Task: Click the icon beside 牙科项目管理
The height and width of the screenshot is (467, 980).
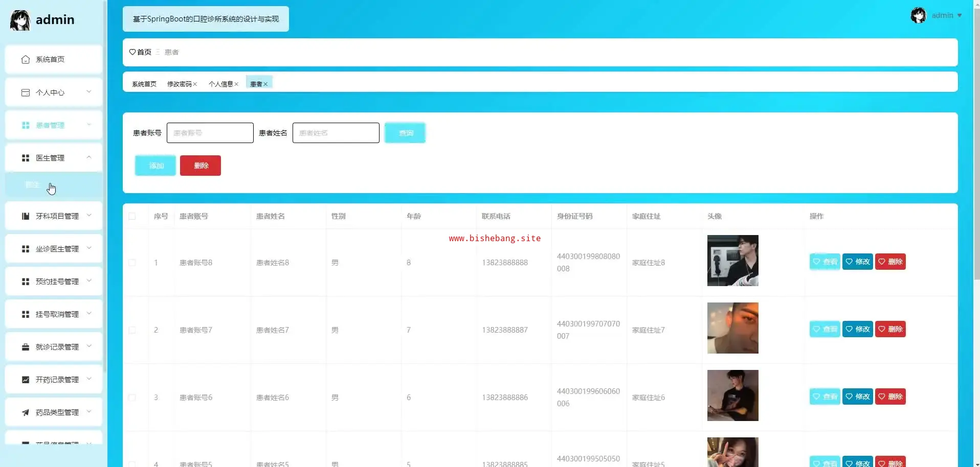Action: (26, 216)
